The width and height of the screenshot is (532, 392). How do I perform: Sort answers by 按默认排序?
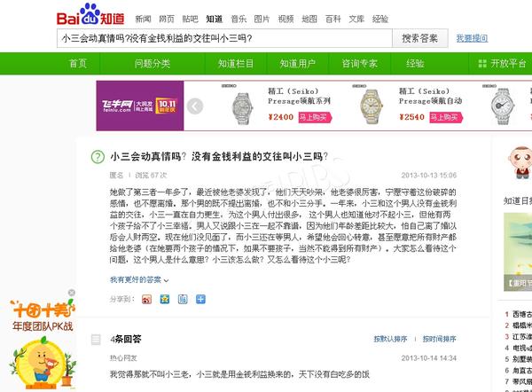point(390,339)
